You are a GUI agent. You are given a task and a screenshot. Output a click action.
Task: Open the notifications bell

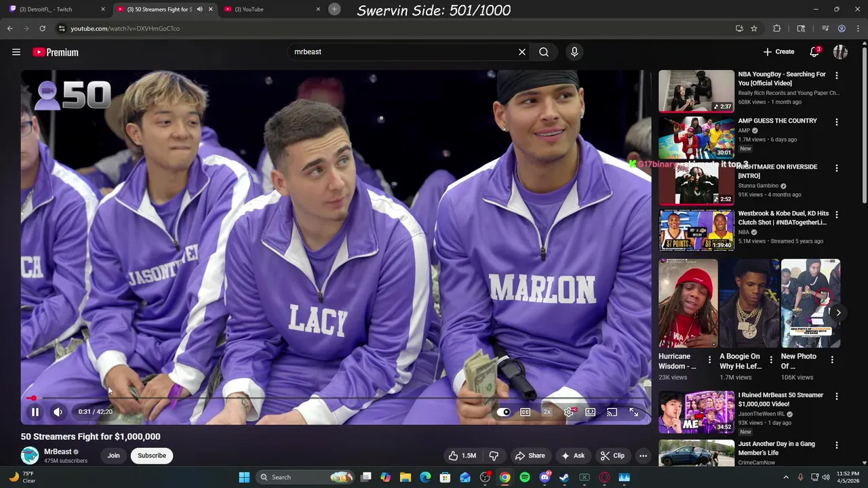pyautogui.click(x=815, y=52)
